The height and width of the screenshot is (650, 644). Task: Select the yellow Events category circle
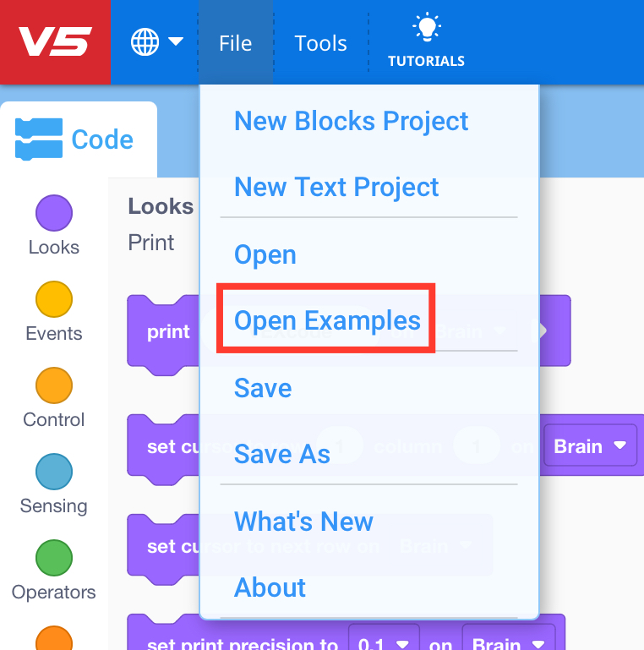54,299
